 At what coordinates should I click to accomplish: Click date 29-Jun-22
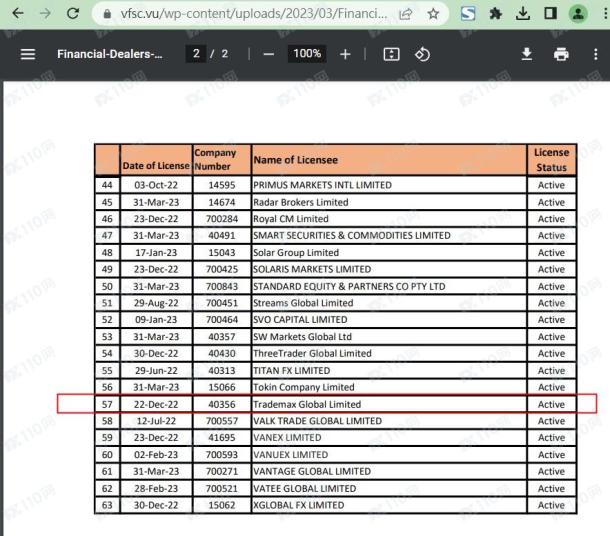[x=156, y=371]
